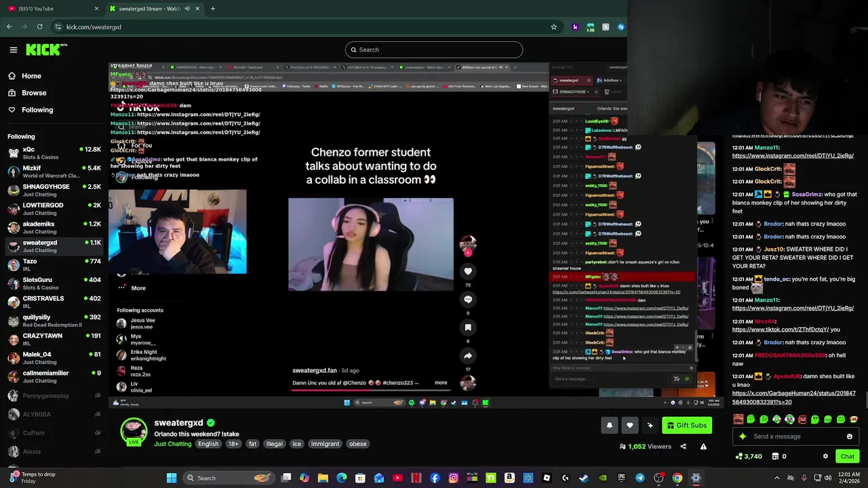
Task: Open xQc channel from following list
Action: coord(53,153)
